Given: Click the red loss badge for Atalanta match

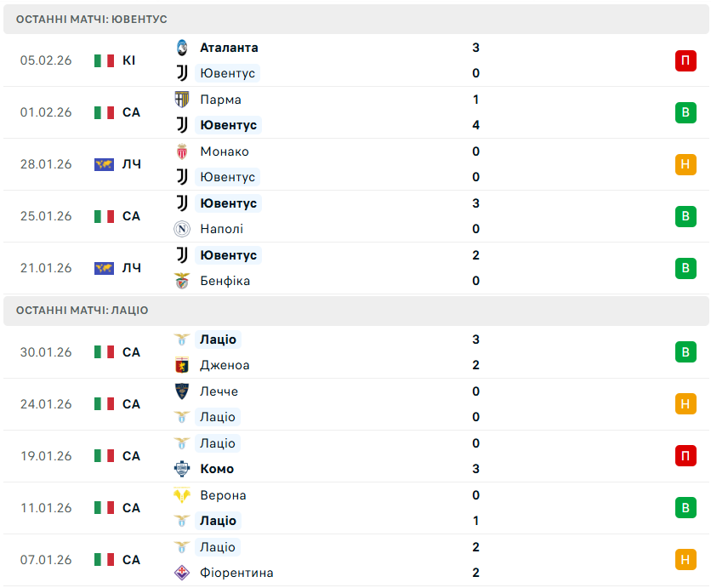Looking at the screenshot, I should (685, 60).
